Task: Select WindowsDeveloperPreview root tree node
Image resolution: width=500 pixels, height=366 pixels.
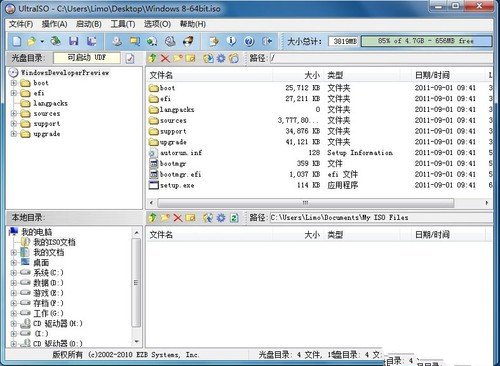Action: click(x=65, y=73)
